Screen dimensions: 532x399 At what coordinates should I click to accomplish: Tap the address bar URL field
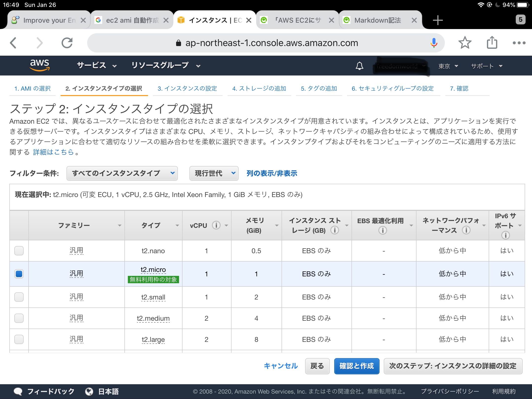(266, 43)
